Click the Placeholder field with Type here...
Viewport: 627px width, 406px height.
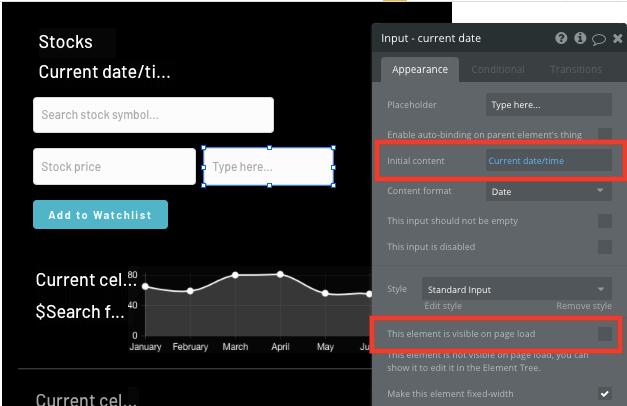click(549, 105)
